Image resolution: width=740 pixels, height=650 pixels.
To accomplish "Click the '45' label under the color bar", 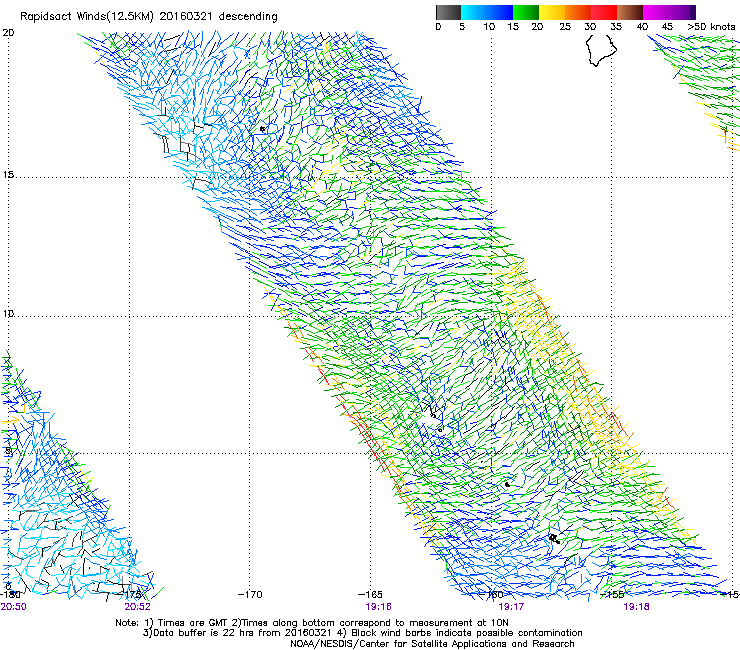I will [x=667, y=26].
